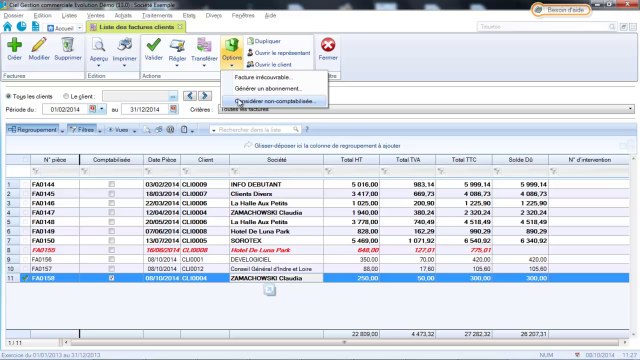The image size is (640, 360).
Task: Sort by Total TTC column header
Action: [464, 160]
